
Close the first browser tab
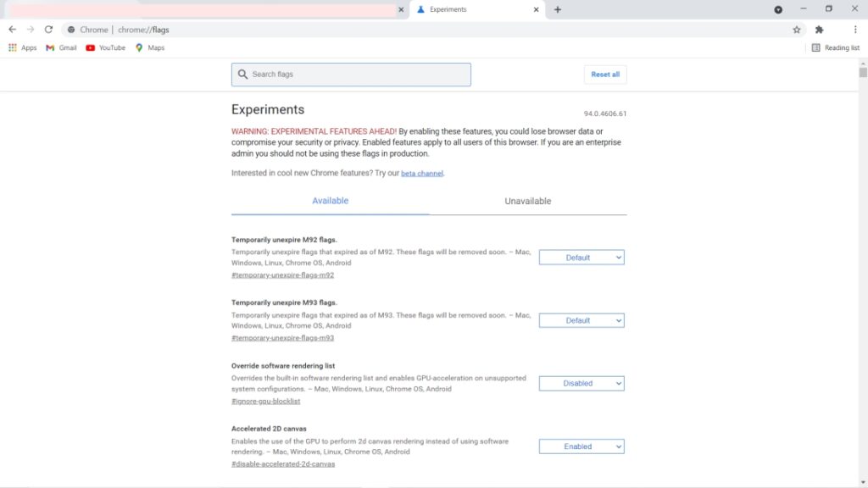(401, 9)
